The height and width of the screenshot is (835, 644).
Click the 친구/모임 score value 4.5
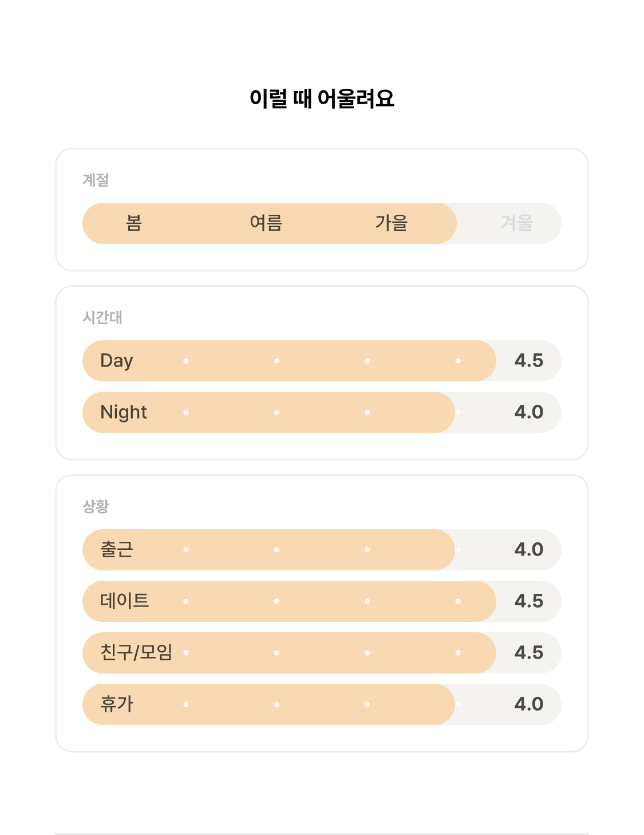[x=529, y=653]
